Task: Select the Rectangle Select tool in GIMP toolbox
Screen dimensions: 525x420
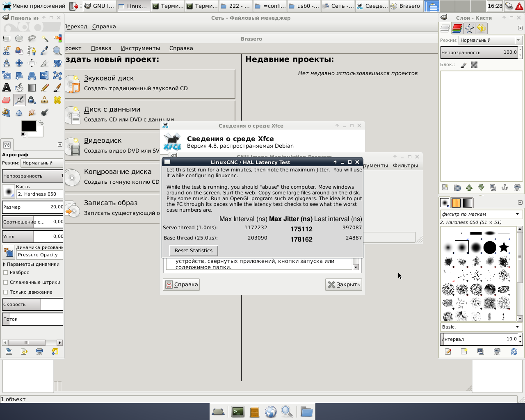Action: pos(7,39)
